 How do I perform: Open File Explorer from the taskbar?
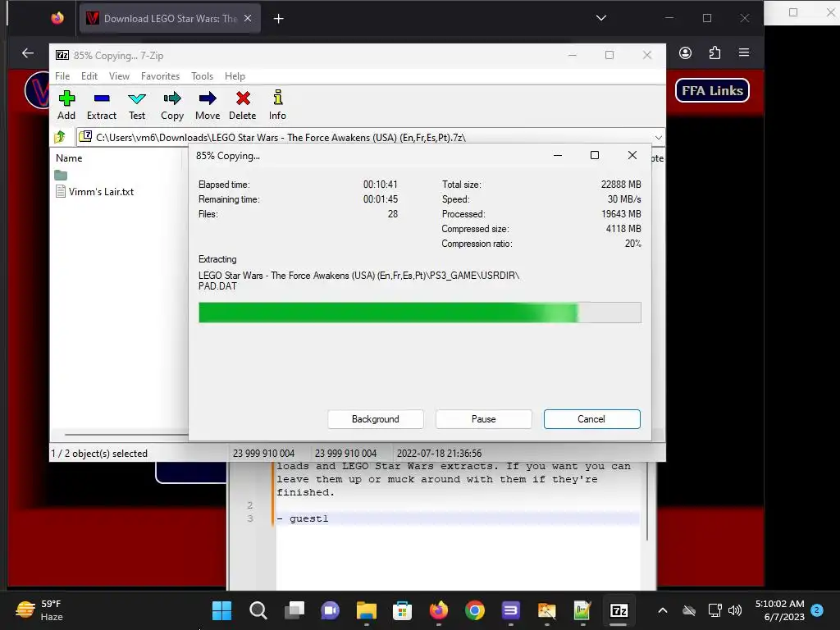pyautogui.click(x=367, y=610)
